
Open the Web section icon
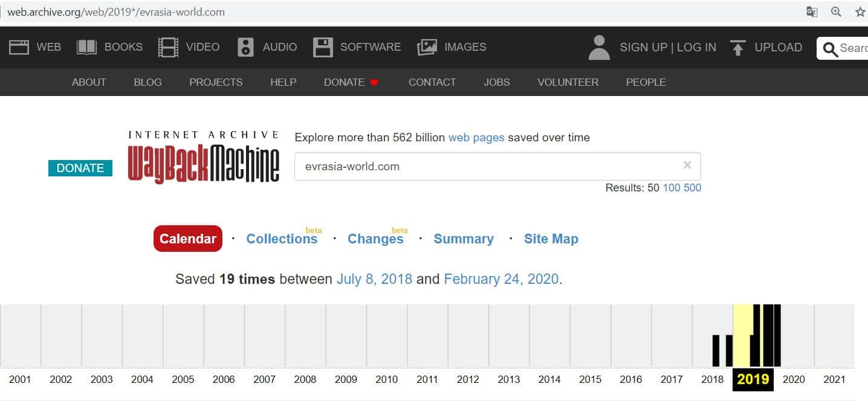[x=19, y=47]
